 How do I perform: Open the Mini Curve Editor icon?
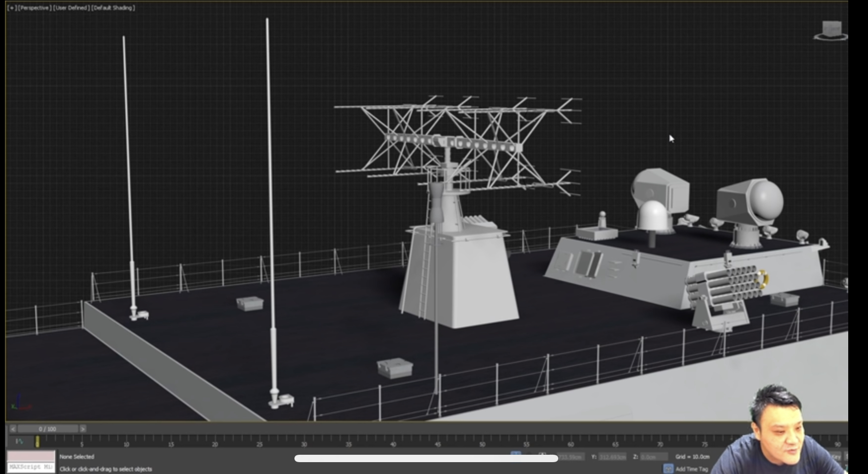tap(19, 441)
